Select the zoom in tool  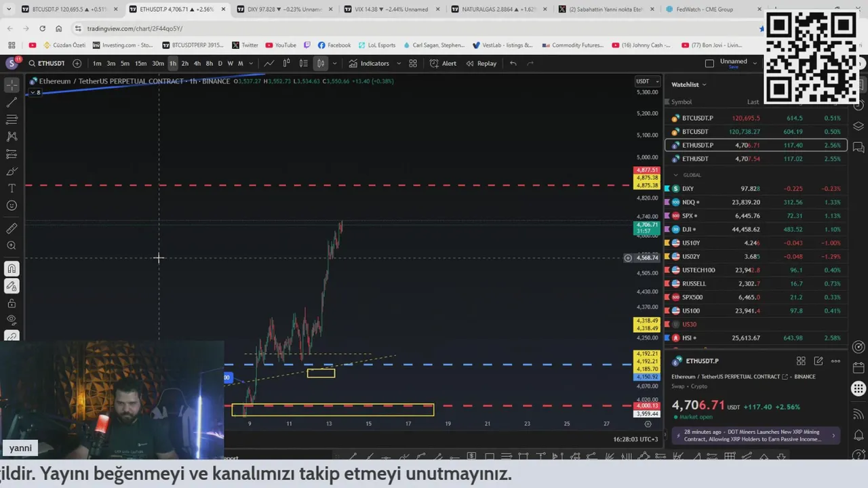(12, 245)
